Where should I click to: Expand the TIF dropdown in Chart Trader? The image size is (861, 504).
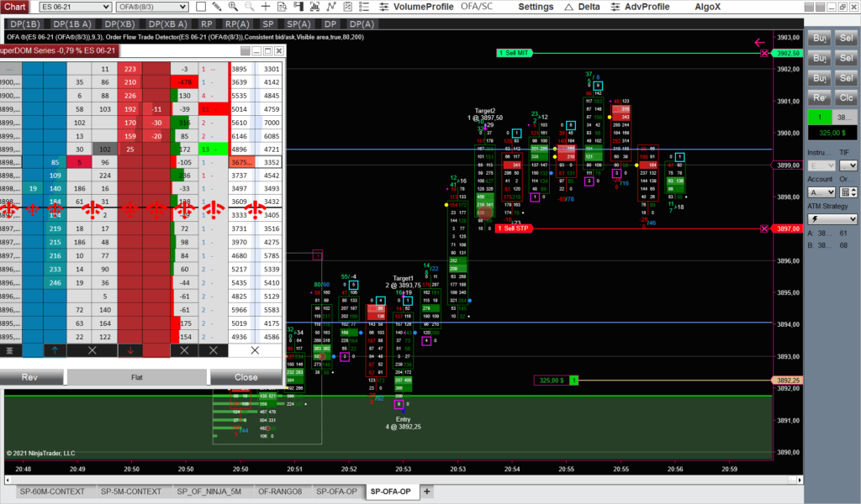(x=848, y=165)
